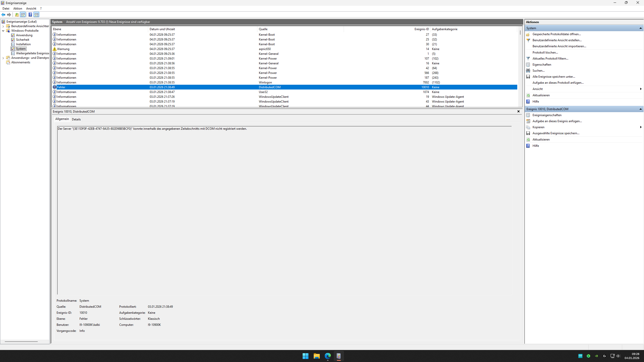Collapse the System actions section header

tap(640, 28)
